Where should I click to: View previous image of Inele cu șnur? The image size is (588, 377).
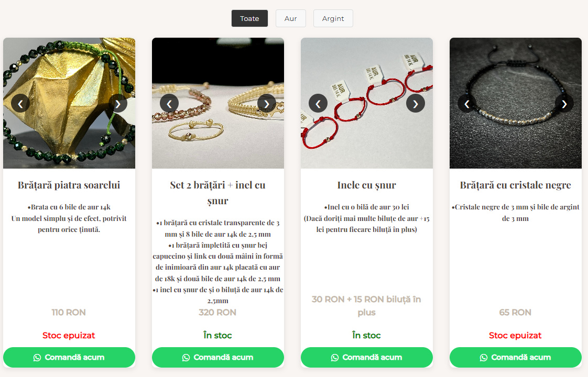pyautogui.click(x=318, y=104)
